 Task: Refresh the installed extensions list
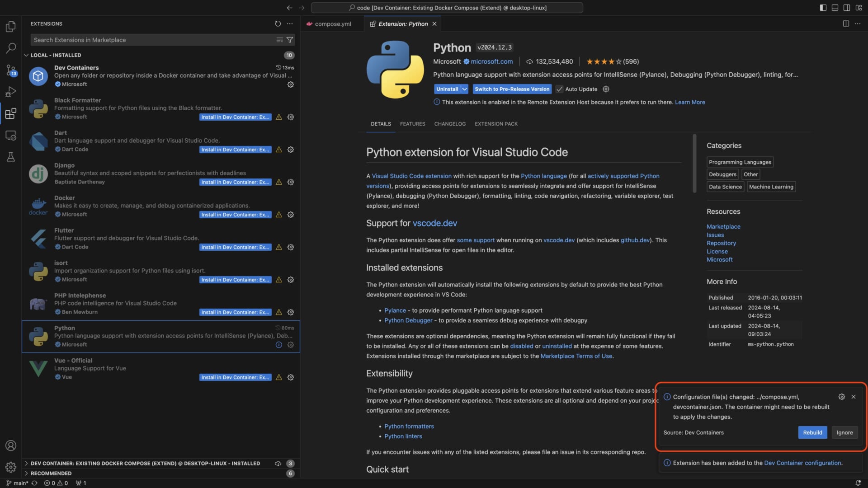pyautogui.click(x=278, y=23)
